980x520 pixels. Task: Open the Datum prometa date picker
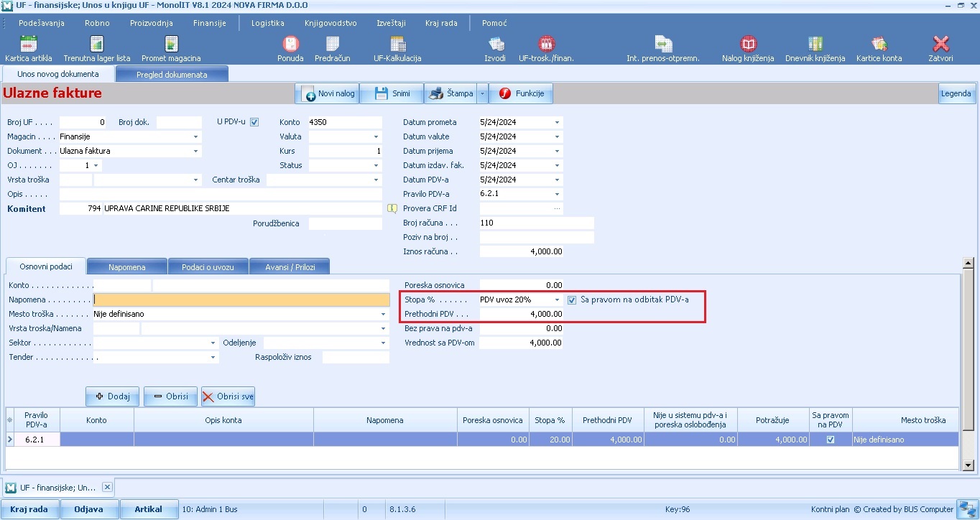coord(557,122)
